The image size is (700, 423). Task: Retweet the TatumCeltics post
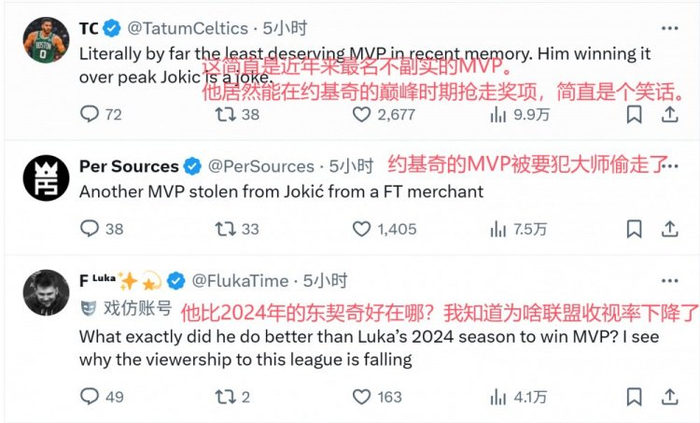(x=226, y=115)
